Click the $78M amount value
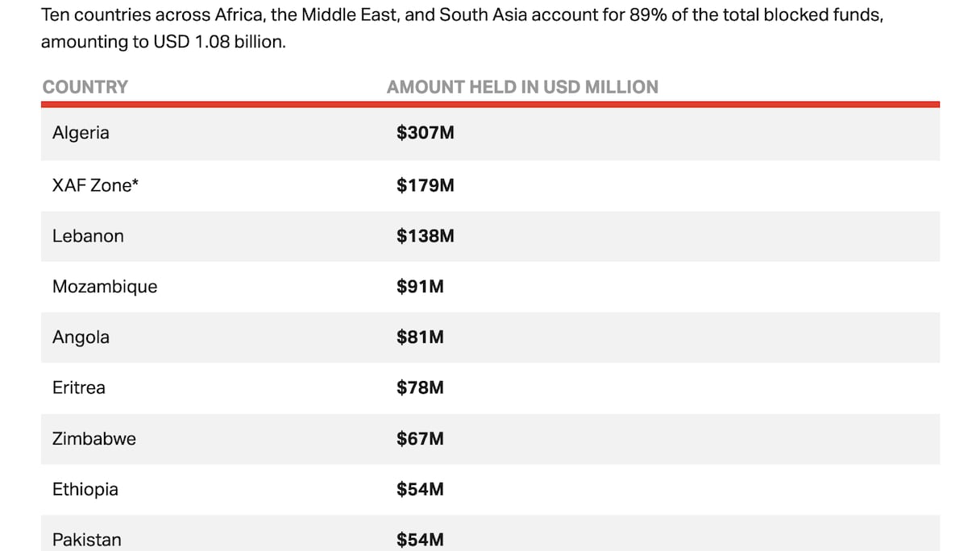 pos(420,387)
